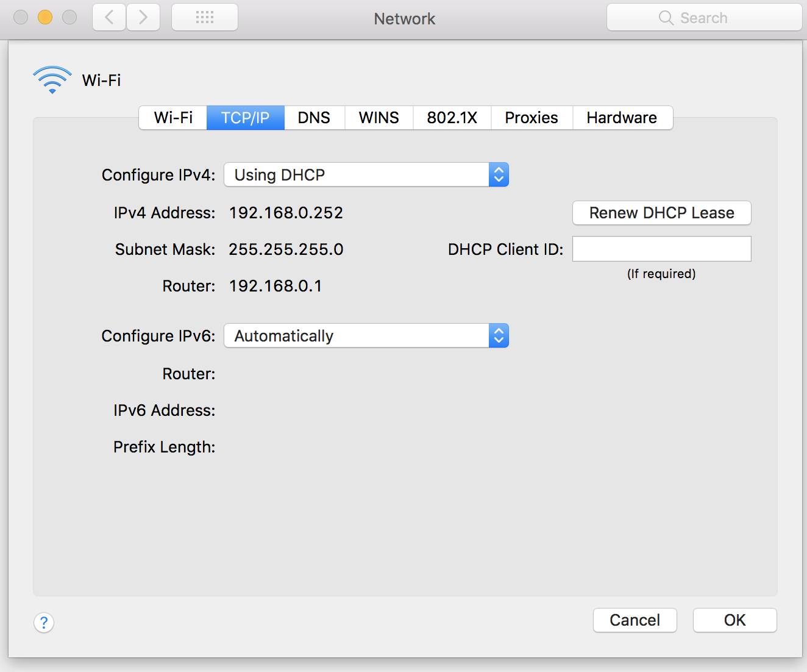807x672 pixels.
Task: Open the Proxies tab
Action: (x=531, y=118)
